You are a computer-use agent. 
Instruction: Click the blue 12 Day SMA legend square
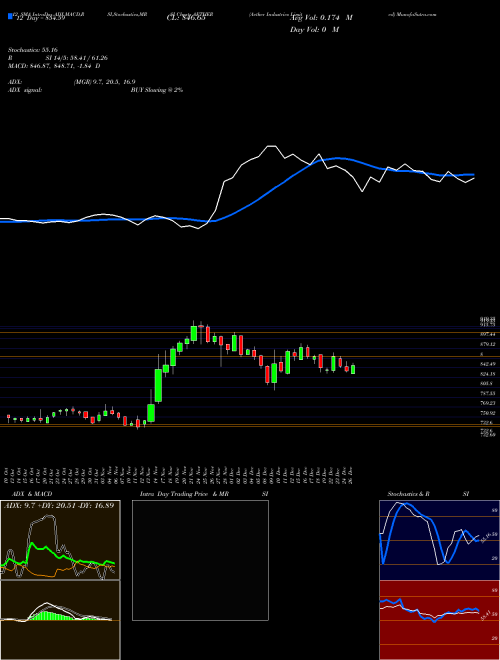(x=10, y=17)
